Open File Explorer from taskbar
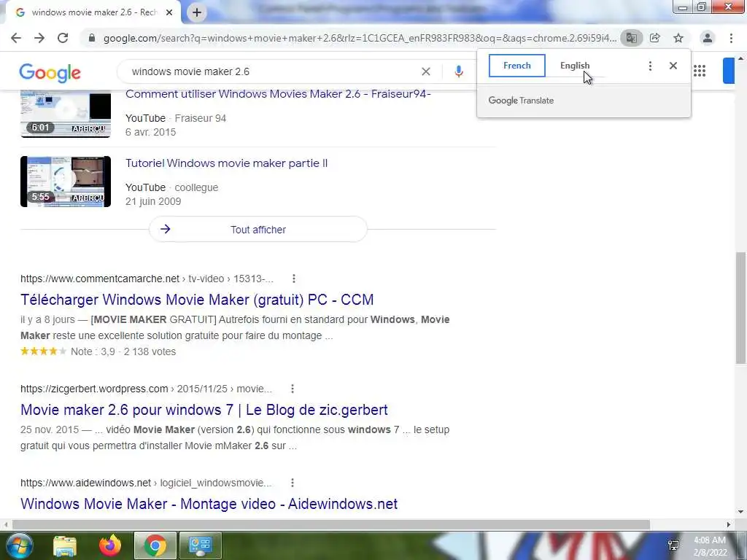 pyautogui.click(x=65, y=545)
